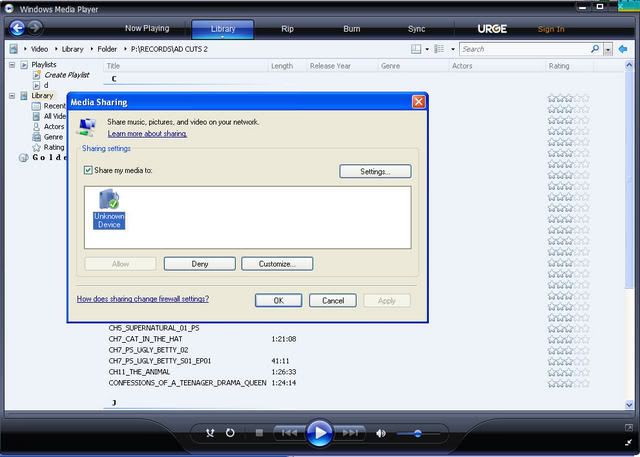Open the view options icon
640x457 pixels.
(x=439, y=49)
